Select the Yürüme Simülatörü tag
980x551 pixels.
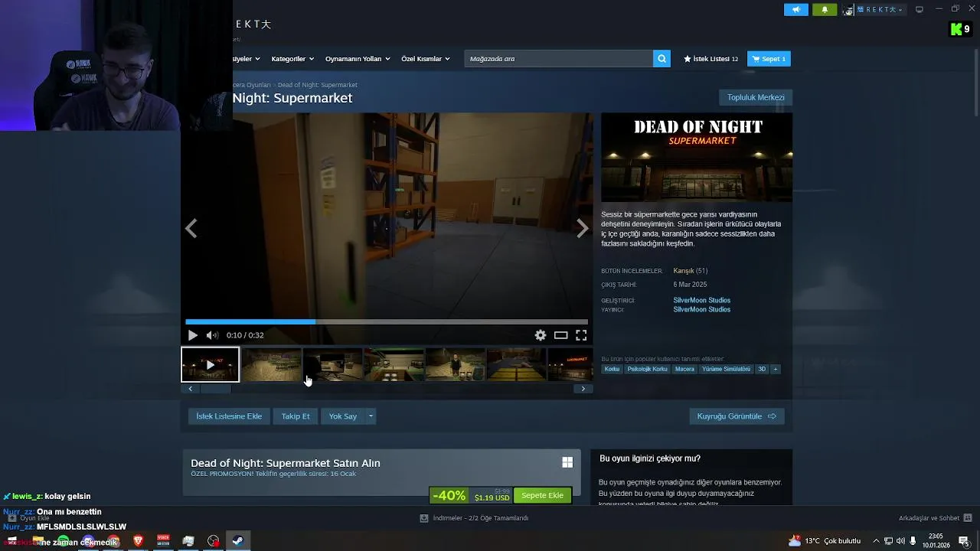[x=726, y=369]
